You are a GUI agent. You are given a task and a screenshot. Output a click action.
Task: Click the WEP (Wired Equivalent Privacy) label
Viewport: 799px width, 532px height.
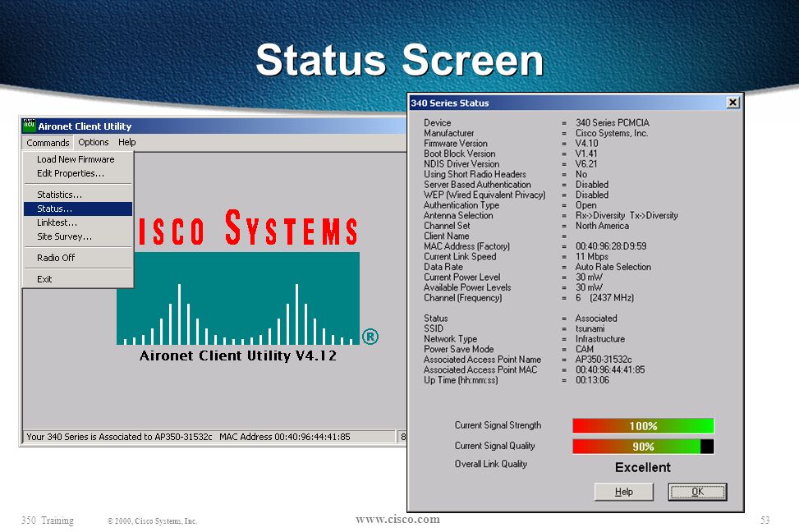(484, 195)
